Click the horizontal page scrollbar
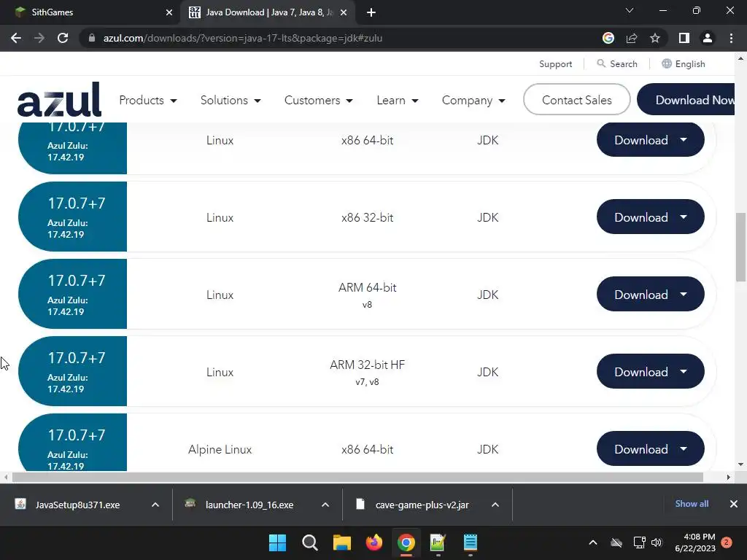Viewport: 747px width, 560px height. (357, 477)
